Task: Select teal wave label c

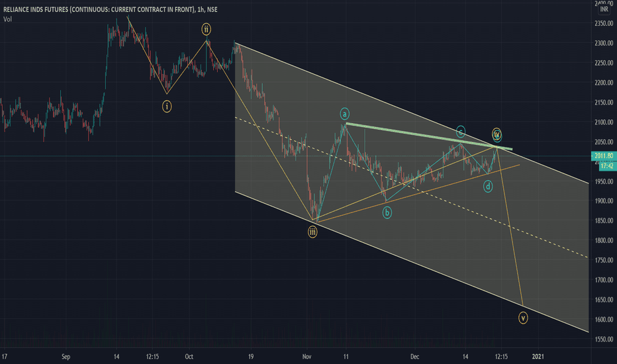Action: click(x=460, y=132)
